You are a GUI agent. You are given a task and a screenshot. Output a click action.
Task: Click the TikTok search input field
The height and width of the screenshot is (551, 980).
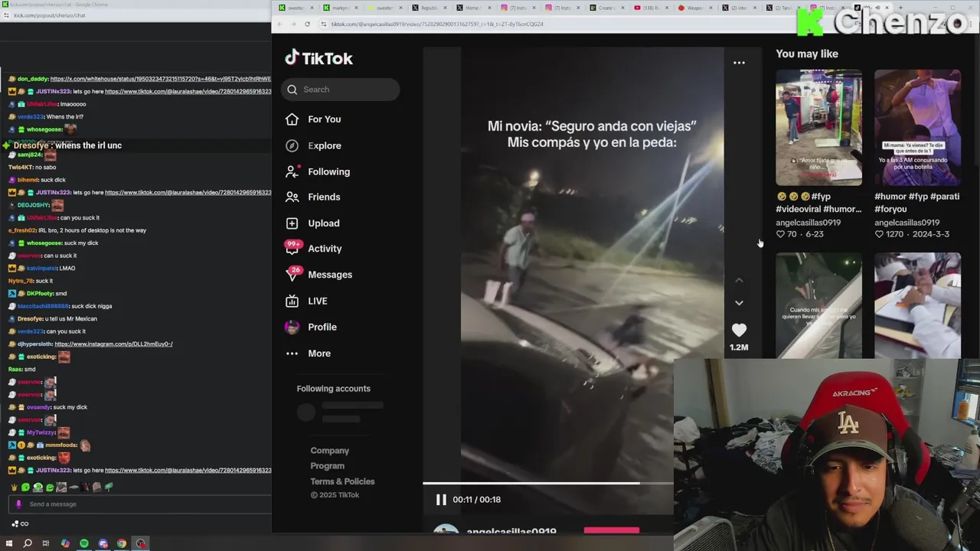click(x=340, y=90)
